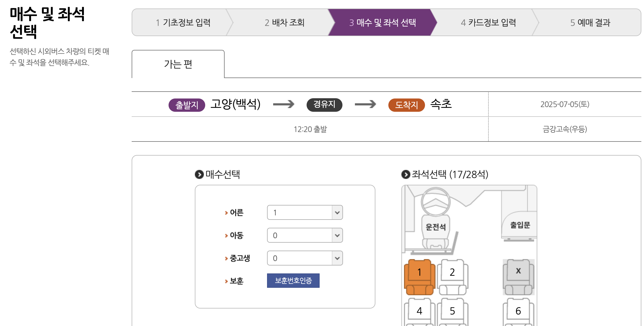644x326 pixels.
Task: Expand the 중고생 student count dropdown
Action: click(x=305, y=258)
